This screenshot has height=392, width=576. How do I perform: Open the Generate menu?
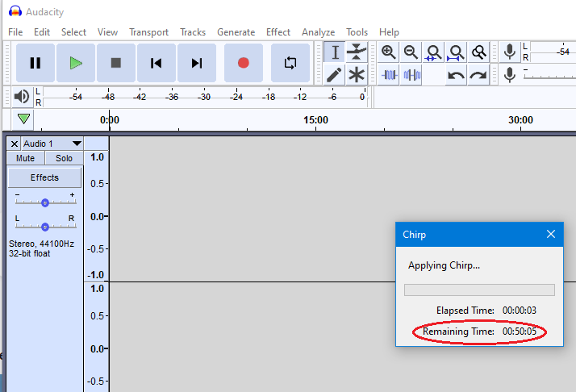point(236,32)
